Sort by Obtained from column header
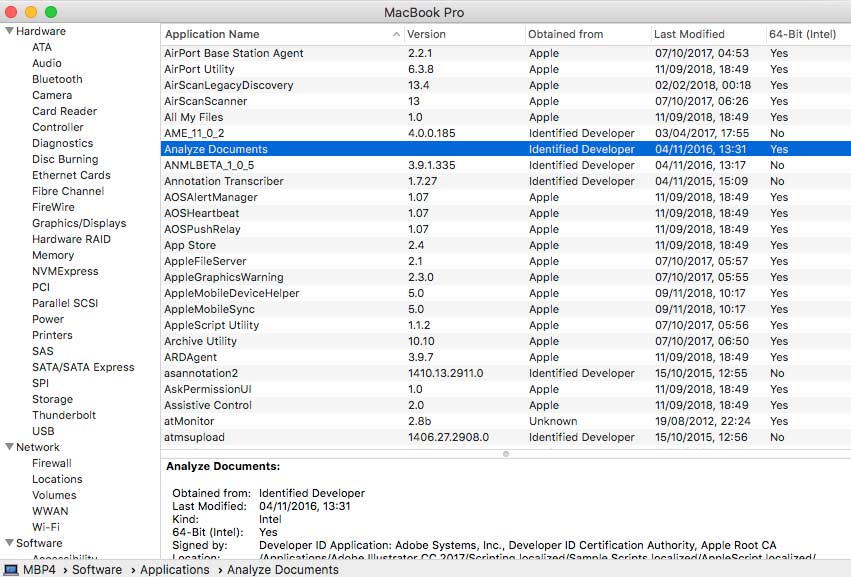 tap(566, 34)
